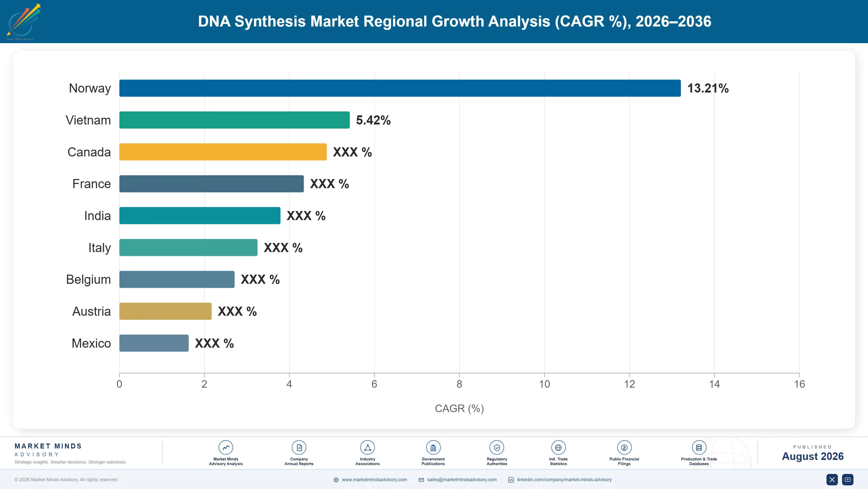Click the Belgium bar in chart
Viewport: 868px width, 489px height.
(x=177, y=279)
